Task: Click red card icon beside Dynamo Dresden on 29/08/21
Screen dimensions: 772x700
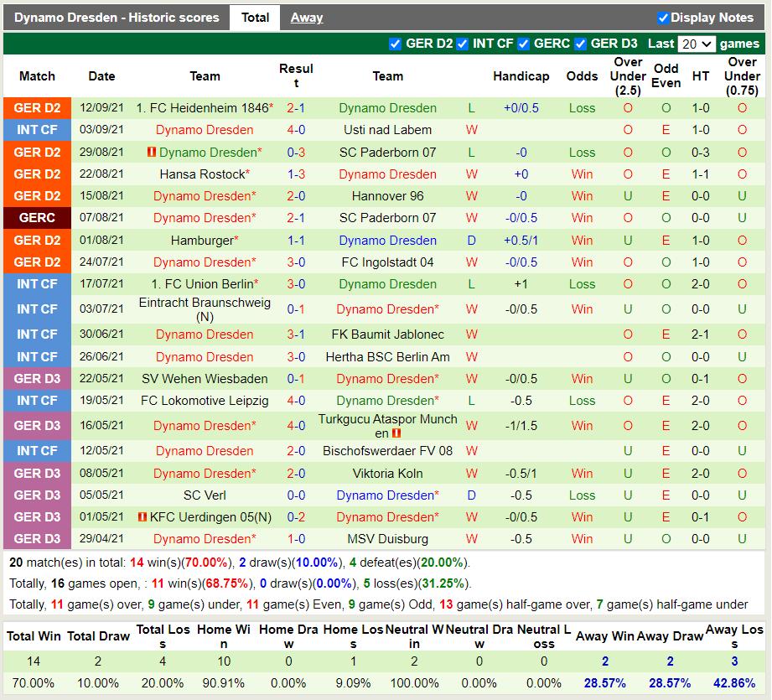Action: (x=152, y=153)
